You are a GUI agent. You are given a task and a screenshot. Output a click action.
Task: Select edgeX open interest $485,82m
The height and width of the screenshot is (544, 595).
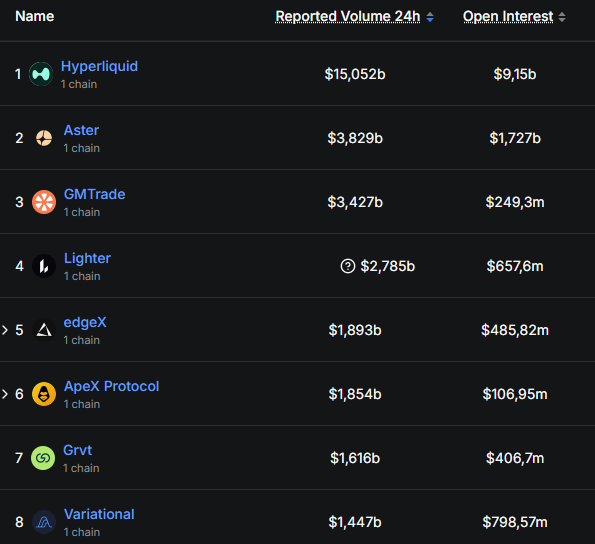click(x=515, y=330)
